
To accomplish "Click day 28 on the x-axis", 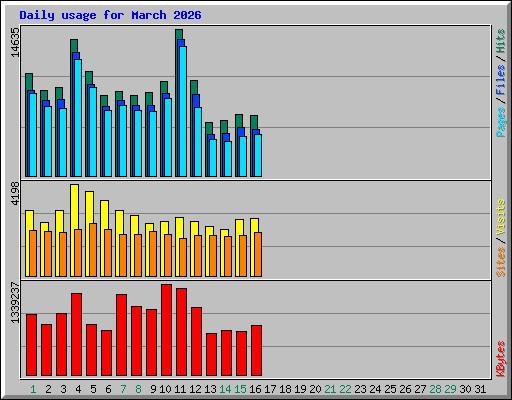I will coord(435,389).
